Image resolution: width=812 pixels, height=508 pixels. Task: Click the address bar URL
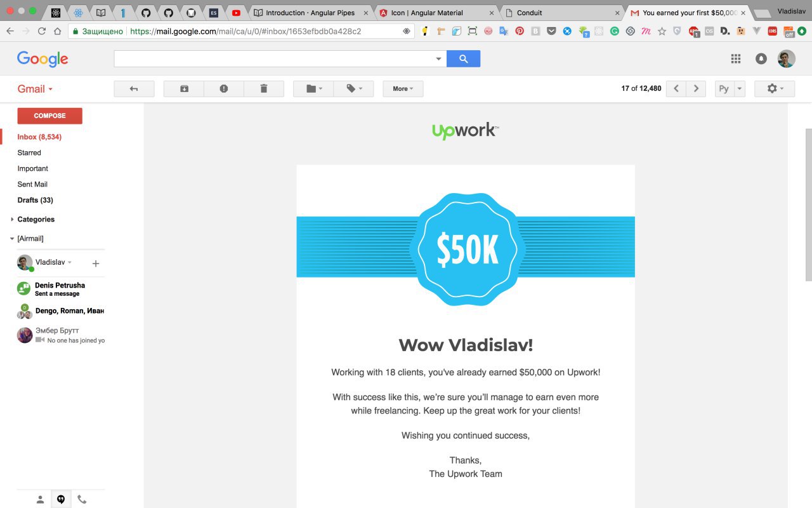pos(246,31)
